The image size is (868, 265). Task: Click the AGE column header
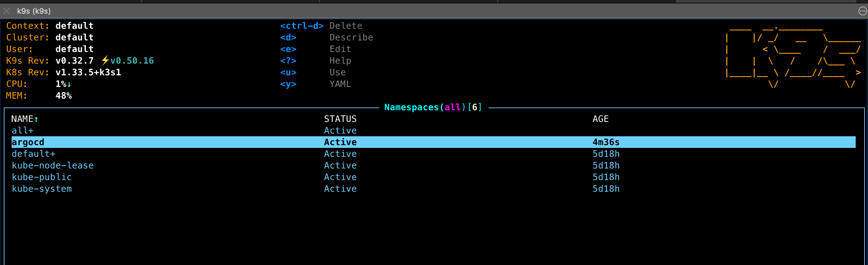(600, 119)
